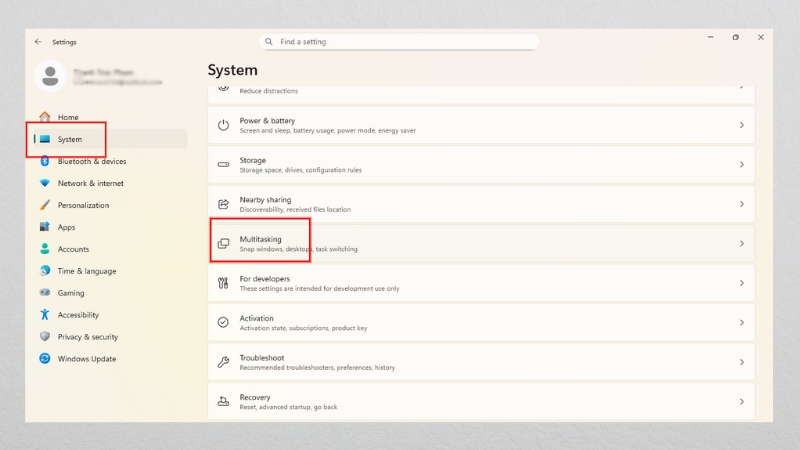The image size is (800, 450).
Task: Click the Gaming controller icon
Action: point(45,292)
